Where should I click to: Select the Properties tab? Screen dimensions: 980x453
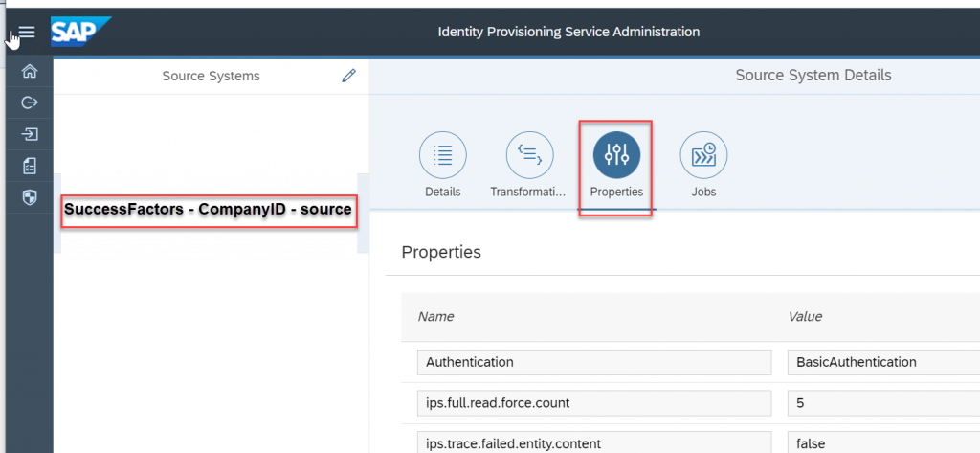(x=616, y=166)
